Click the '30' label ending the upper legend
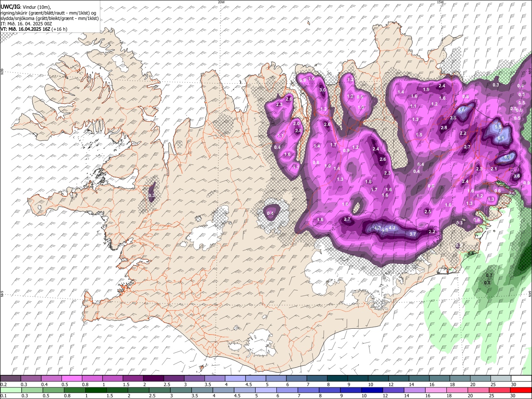 513,384
